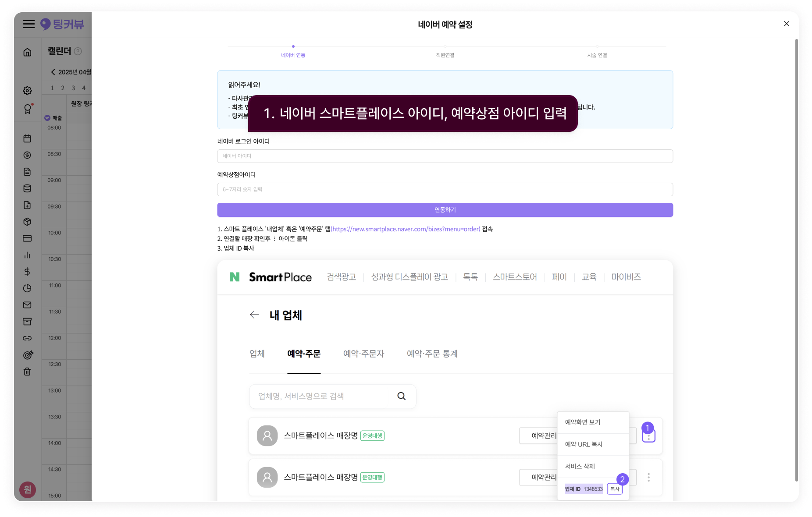Click the dialog vertical scrollbar
This screenshot has width=812, height=517.
(x=797, y=260)
